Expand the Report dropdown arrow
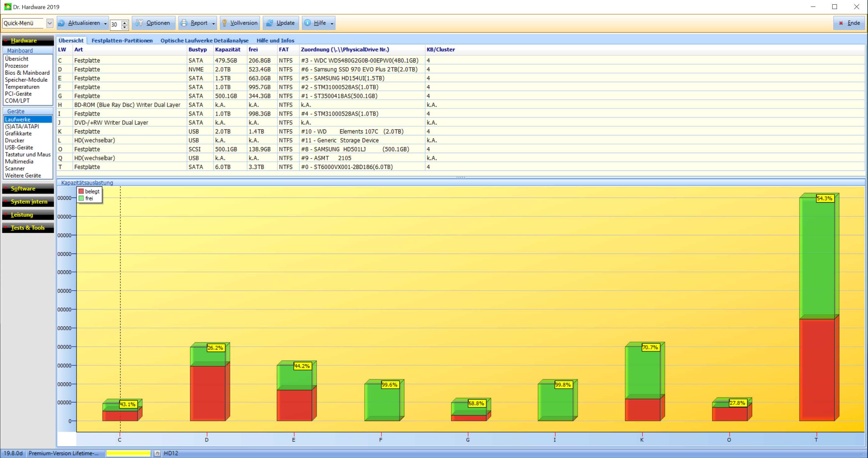The image size is (868, 458). 214,24
